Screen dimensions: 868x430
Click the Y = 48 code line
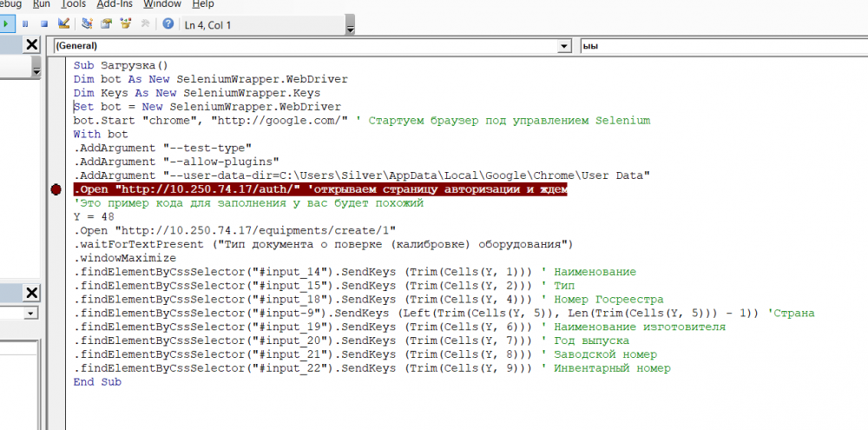pyautogui.click(x=94, y=217)
